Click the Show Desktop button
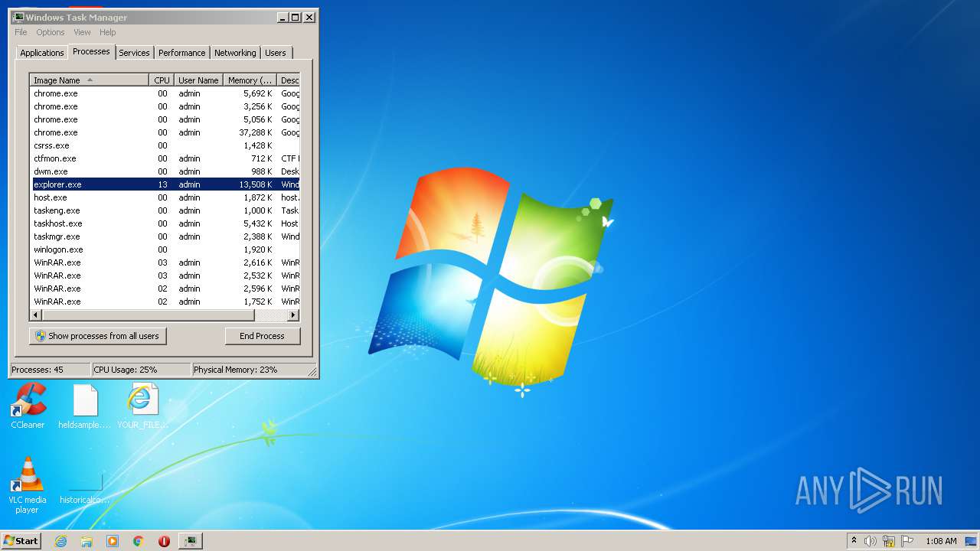 coord(971,541)
